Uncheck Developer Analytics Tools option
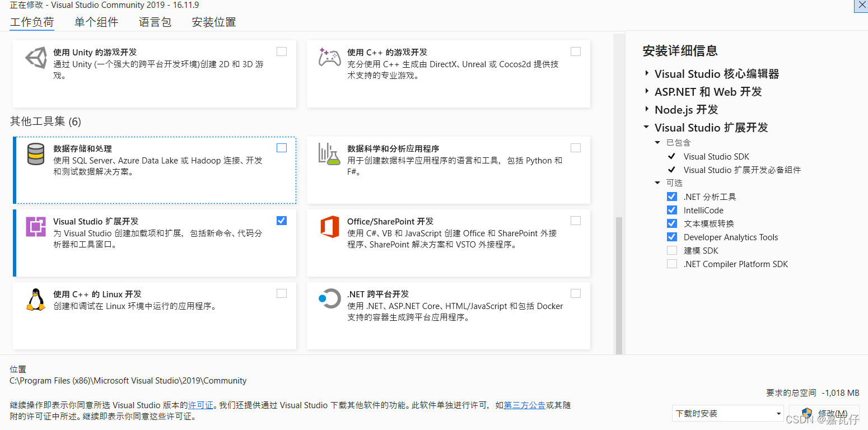The height and width of the screenshot is (430, 868). click(x=672, y=237)
